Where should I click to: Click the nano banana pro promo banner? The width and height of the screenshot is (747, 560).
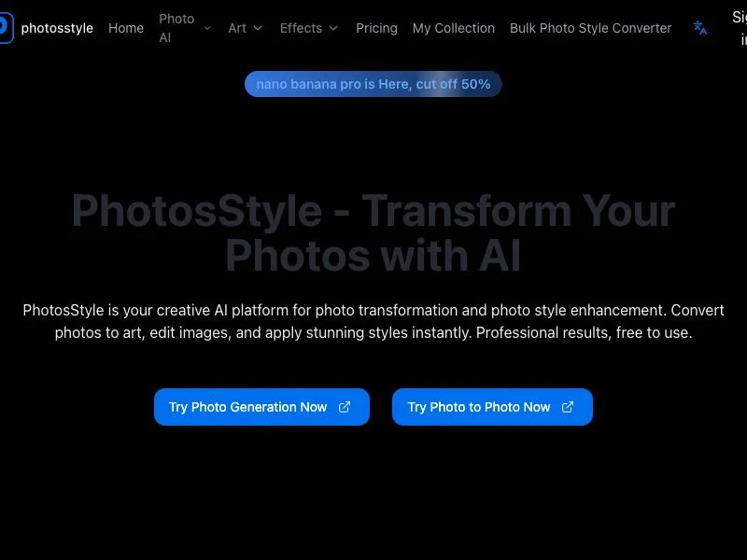point(373,84)
